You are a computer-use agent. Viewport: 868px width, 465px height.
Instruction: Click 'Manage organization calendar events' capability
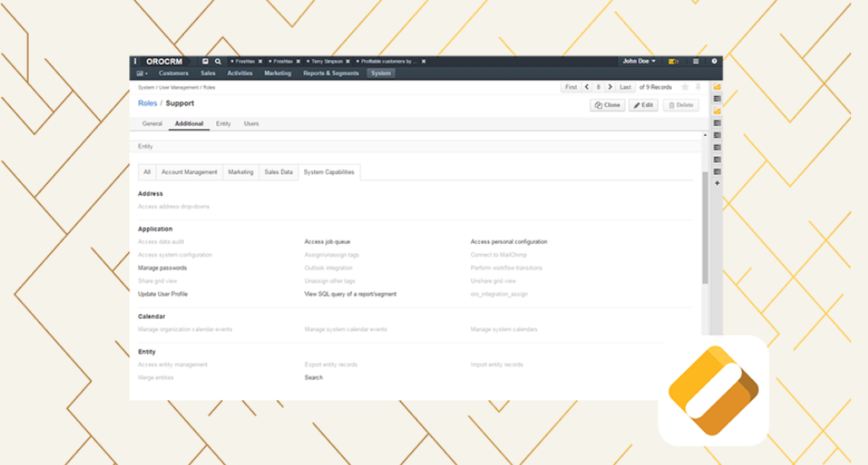[185, 329]
